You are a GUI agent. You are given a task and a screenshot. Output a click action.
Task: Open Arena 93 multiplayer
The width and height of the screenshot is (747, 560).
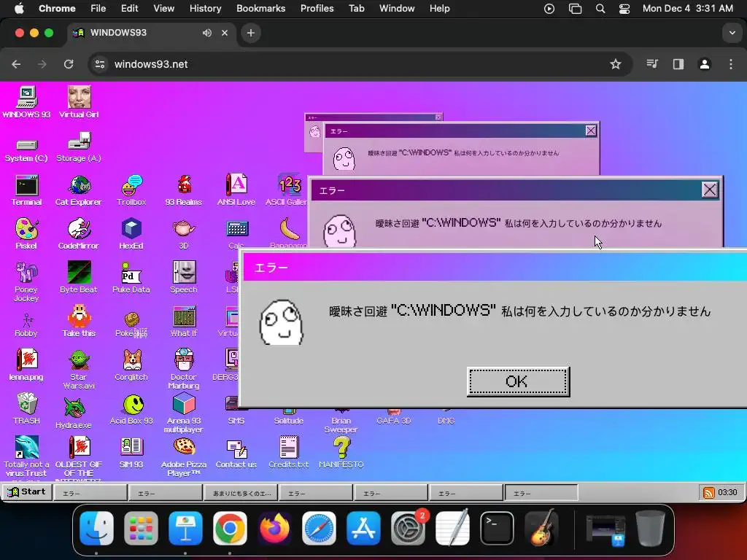184,413
